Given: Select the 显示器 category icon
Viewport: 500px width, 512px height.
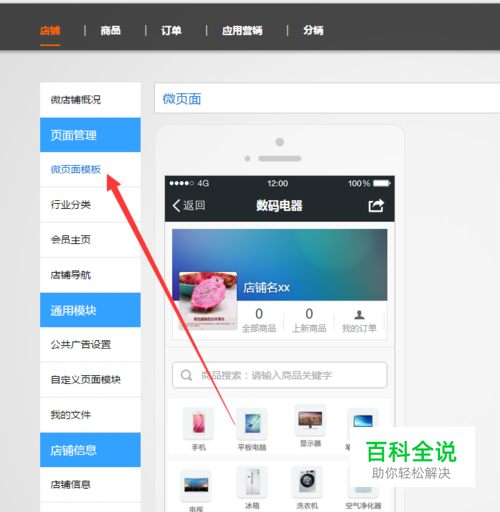Looking at the screenshot, I should pyautogui.click(x=310, y=420).
